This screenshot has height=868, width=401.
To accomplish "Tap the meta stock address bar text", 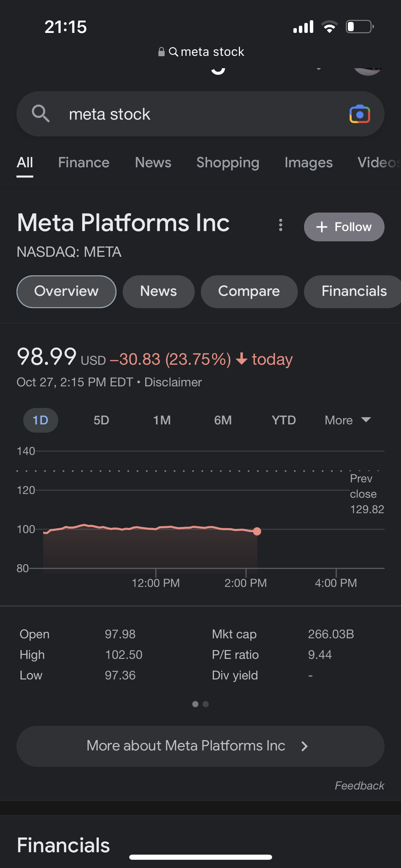I will pyautogui.click(x=212, y=52).
